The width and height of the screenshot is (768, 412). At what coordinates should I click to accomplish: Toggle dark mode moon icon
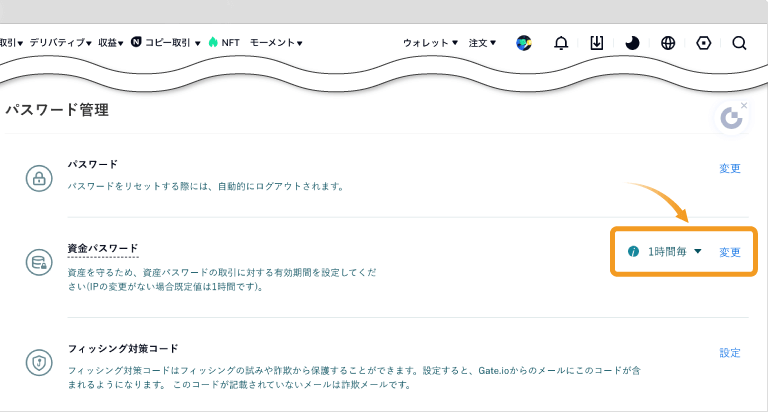[632, 43]
